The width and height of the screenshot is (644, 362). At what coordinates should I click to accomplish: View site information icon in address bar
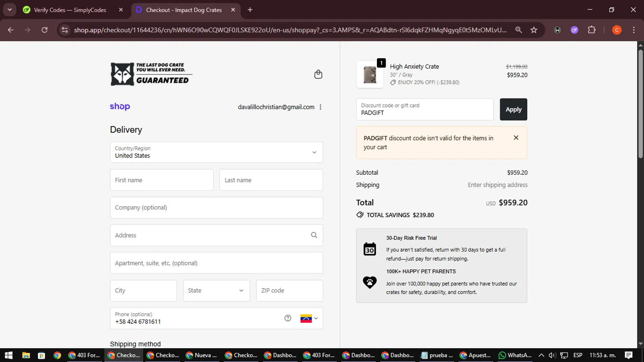tap(65, 30)
